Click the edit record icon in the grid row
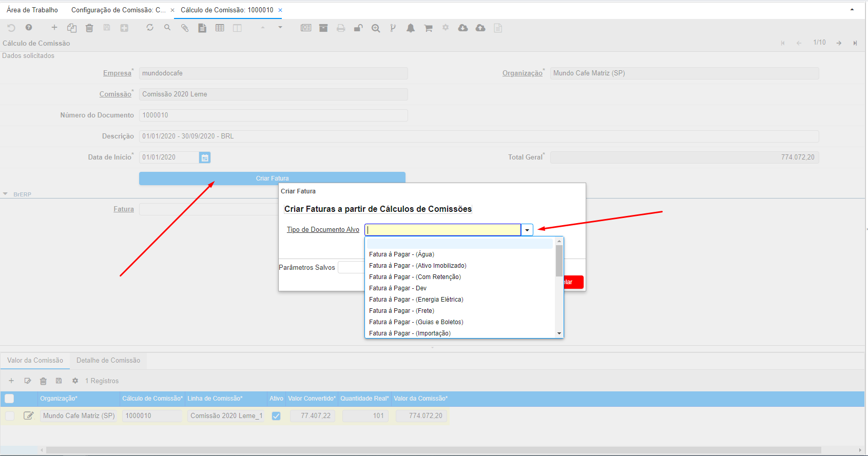The height and width of the screenshot is (456, 868). pyautogui.click(x=29, y=415)
